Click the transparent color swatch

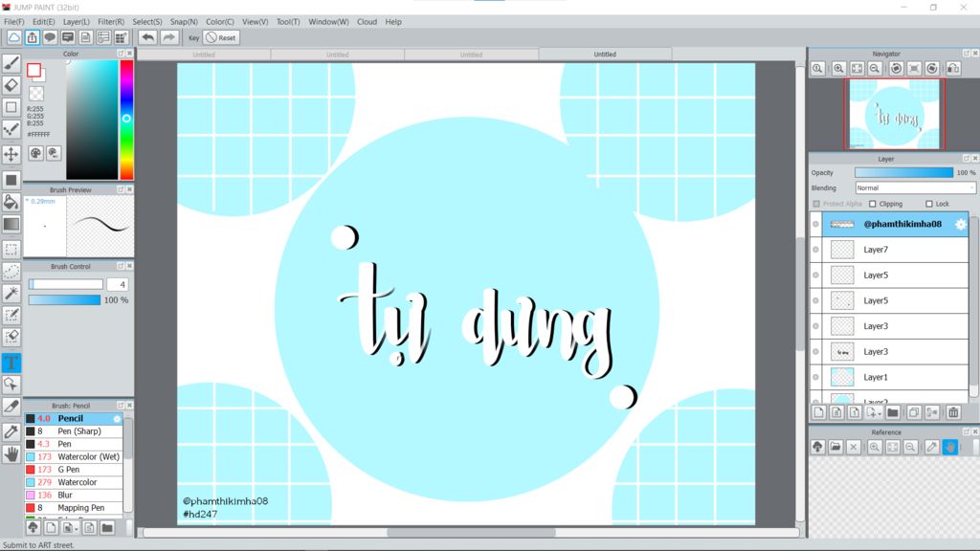pyautogui.click(x=36, y=94)
